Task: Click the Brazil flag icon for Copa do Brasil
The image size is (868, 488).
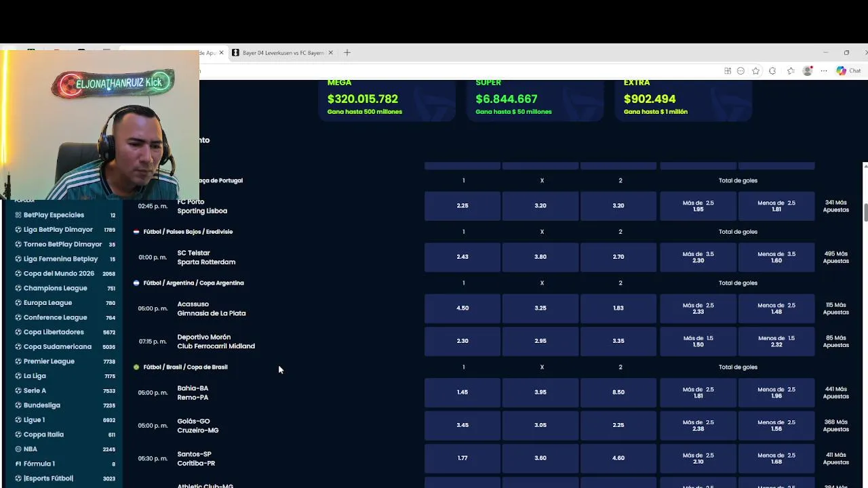Action: pos(136,367)
